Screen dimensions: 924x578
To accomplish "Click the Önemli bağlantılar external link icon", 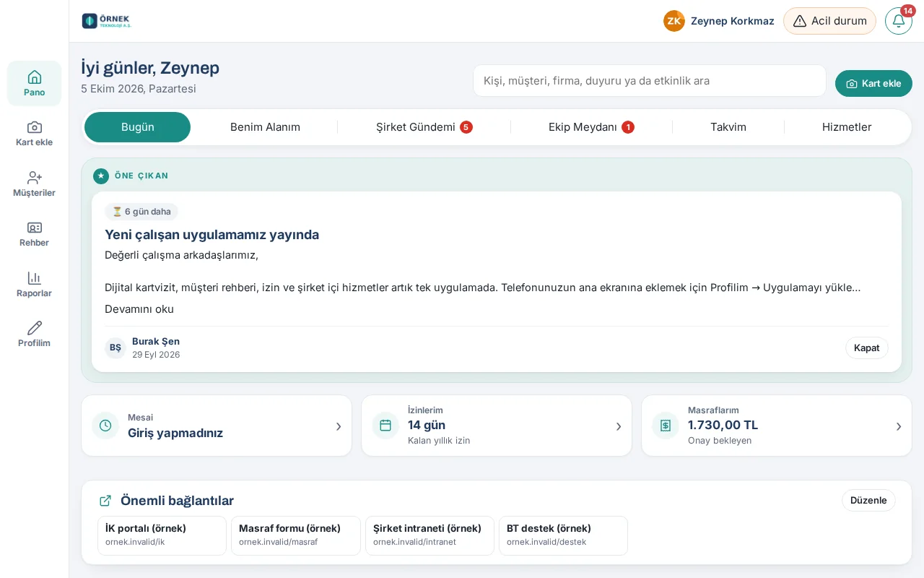I will pos(105,501).
